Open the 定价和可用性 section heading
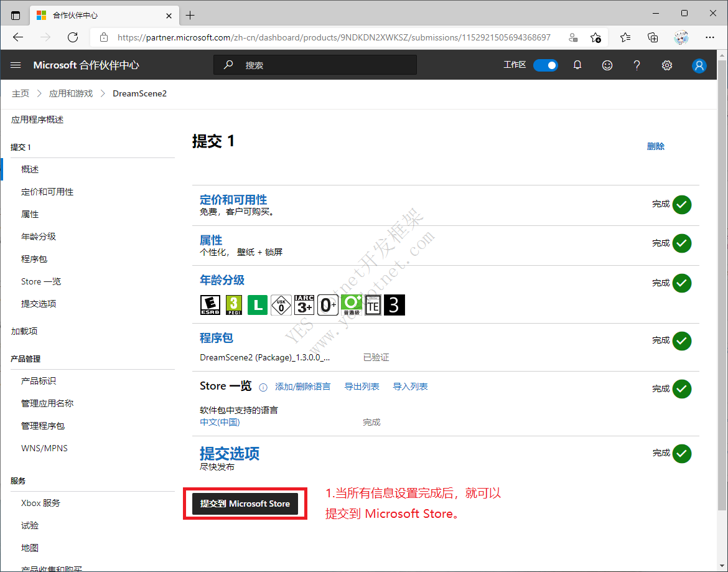Screen dimensions: 728x572 coord(233,200)
